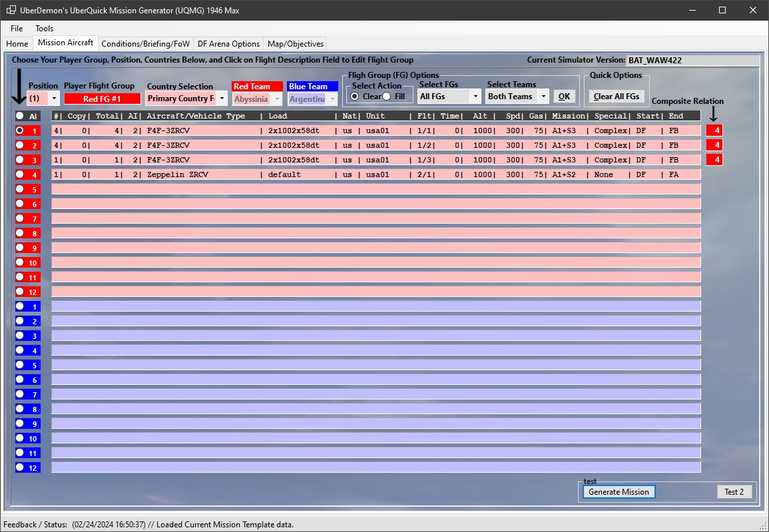Click the OK button in FG Options

point(565,97)
